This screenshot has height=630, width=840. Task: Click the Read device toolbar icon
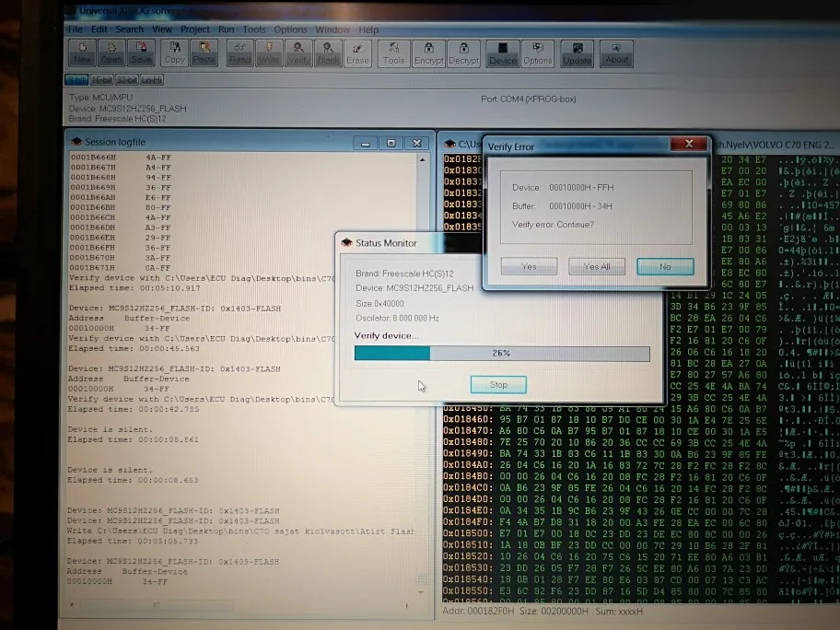240,53
